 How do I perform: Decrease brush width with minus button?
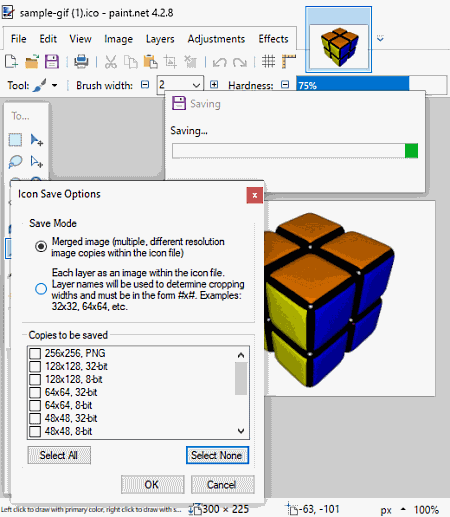tap(145, 85)
